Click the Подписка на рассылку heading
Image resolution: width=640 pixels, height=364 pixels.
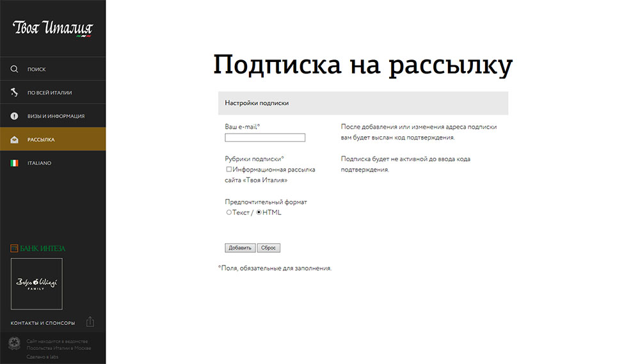[x=363, y=65]
